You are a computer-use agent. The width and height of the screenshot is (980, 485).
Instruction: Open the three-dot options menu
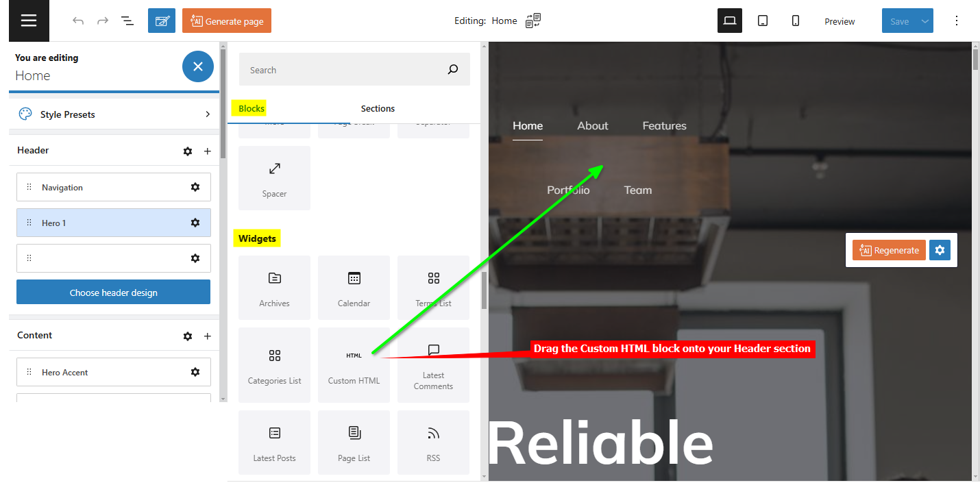pyautogui.click(x=957, y=21)
